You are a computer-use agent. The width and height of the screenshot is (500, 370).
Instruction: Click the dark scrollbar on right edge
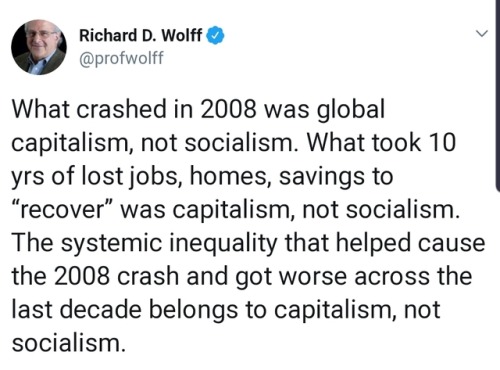pyautogui.click(x=497, y=96)
